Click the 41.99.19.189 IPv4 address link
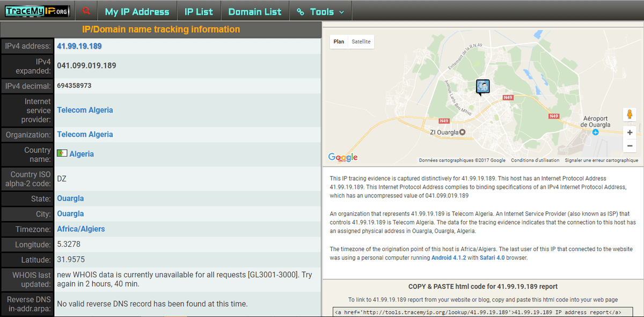The height and width of the screenshot is (317, 644). tap(79, 46)
